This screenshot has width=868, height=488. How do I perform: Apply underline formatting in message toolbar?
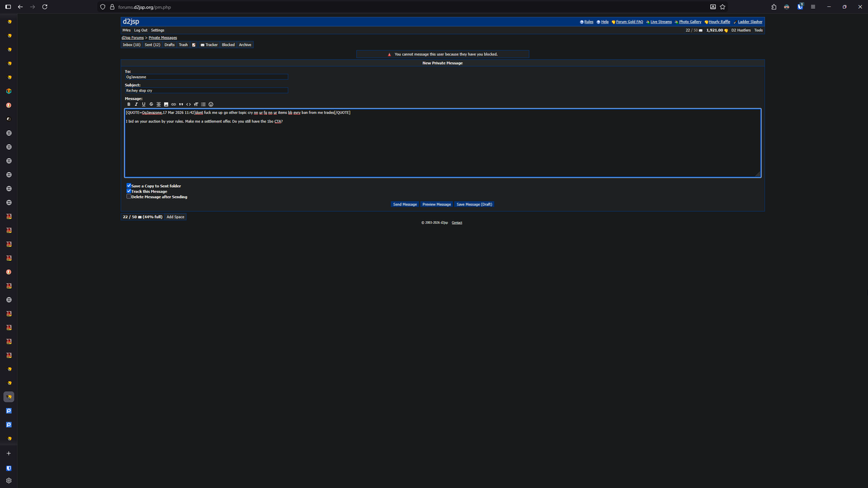click(144, 104)
